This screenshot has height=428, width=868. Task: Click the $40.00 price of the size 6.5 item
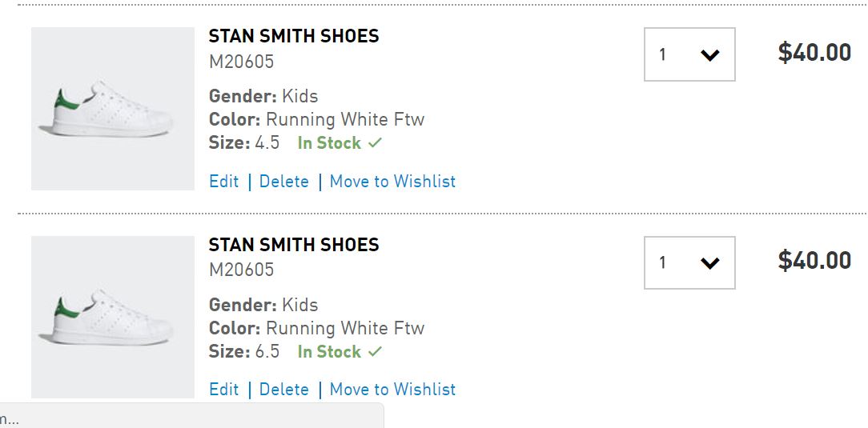(x=814, y=261)
